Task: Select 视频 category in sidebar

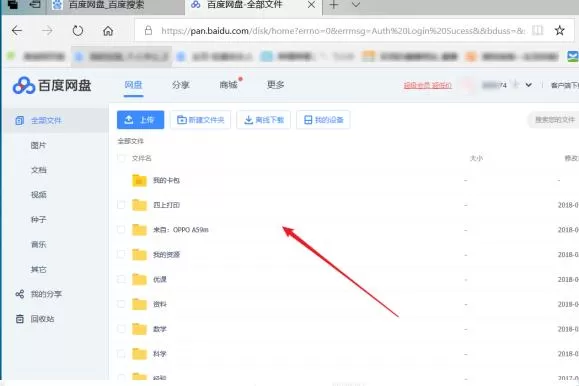Action: [x=38, y=195]
